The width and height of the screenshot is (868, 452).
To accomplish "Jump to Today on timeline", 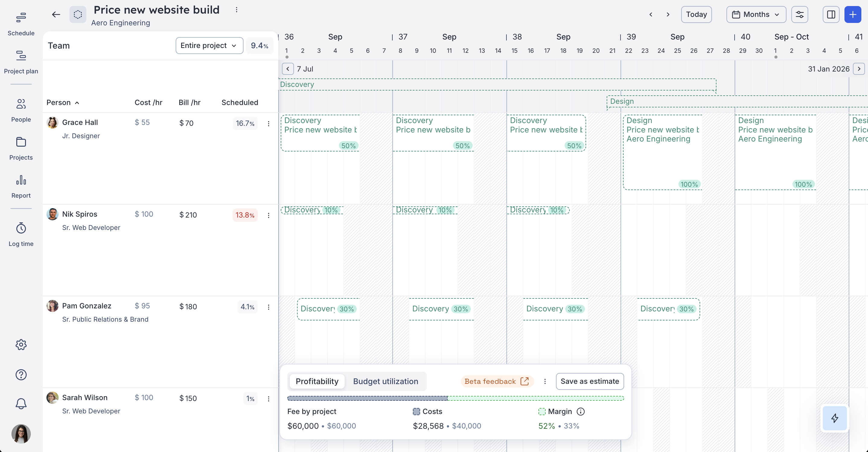I will [696, 14].
